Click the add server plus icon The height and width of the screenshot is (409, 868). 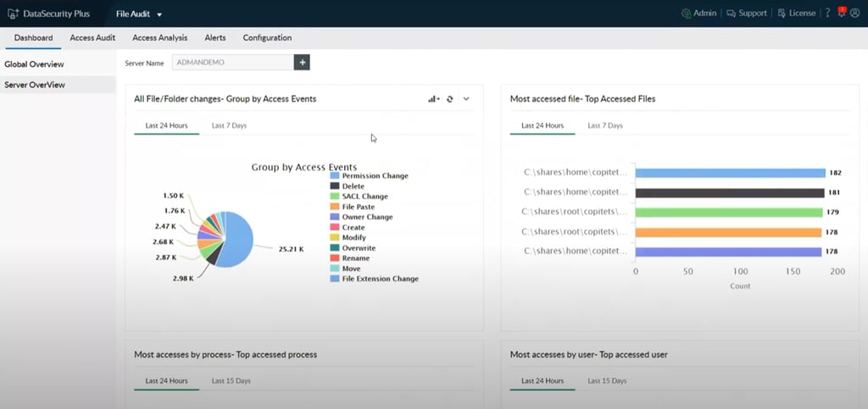click(302, 63)
